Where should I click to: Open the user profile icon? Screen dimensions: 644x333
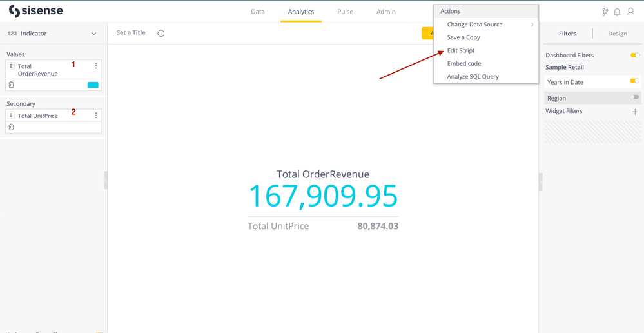[631, 12]
